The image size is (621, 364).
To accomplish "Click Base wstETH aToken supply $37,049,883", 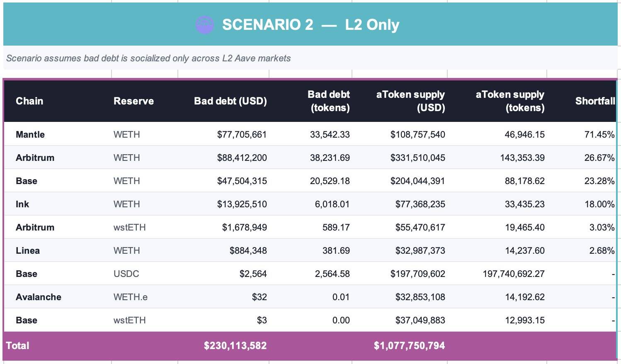I will click(x=417, y=320).
